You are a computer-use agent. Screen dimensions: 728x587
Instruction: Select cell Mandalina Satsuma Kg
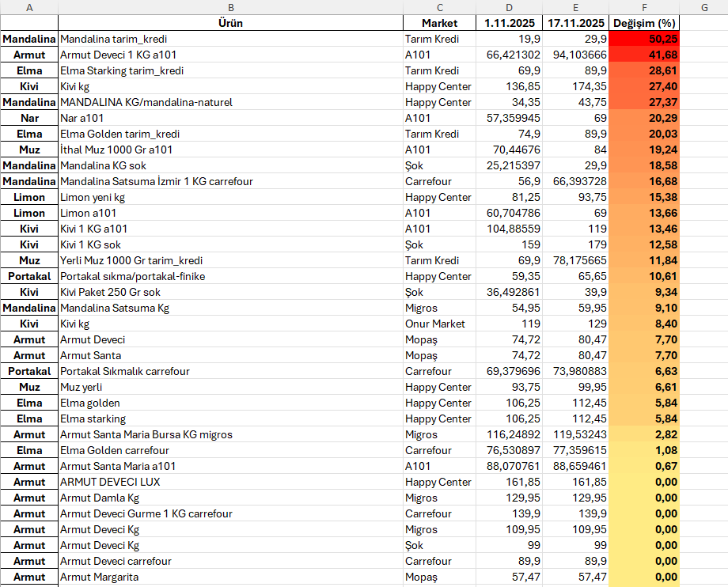(231, 308)
